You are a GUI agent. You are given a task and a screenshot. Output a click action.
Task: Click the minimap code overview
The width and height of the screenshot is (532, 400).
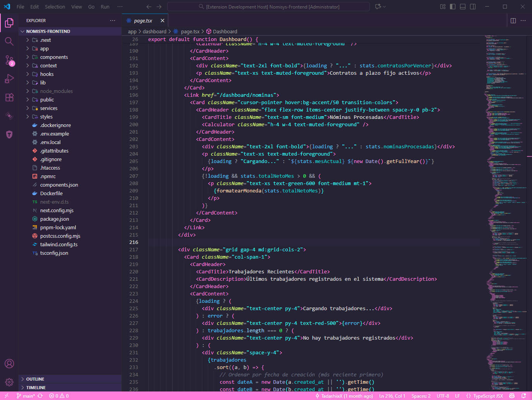click(506, 213)
